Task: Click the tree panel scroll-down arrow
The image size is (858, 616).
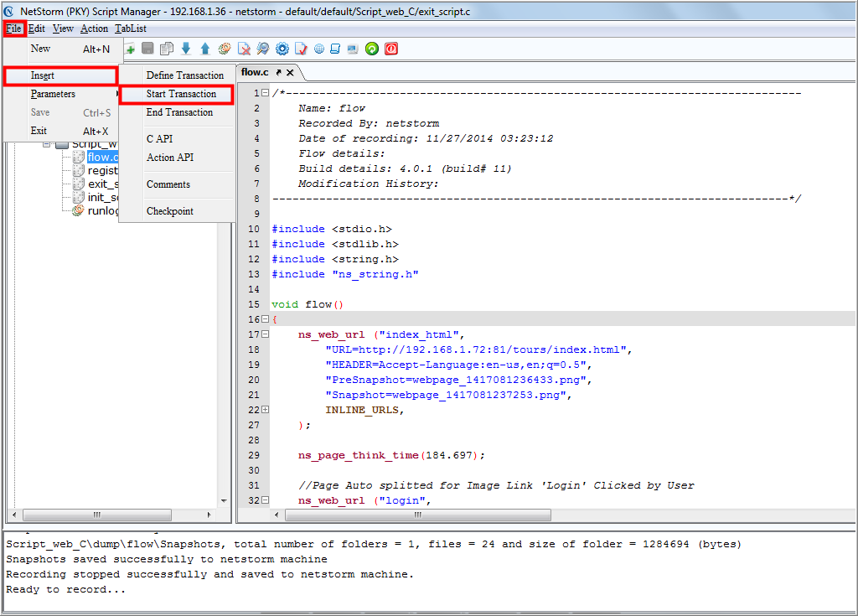Action: pyautogui.click(x=224, y=500)
